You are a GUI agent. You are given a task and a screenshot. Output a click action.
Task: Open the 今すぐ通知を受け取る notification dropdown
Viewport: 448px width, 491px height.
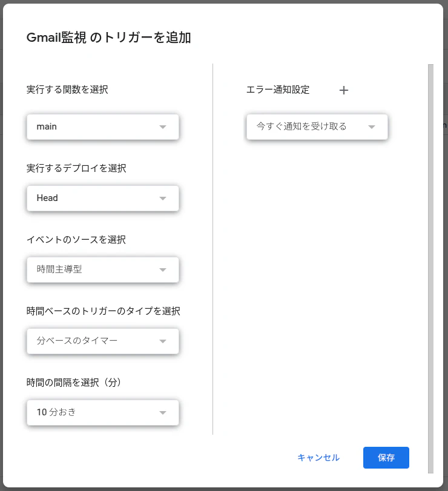click(317, 127)
